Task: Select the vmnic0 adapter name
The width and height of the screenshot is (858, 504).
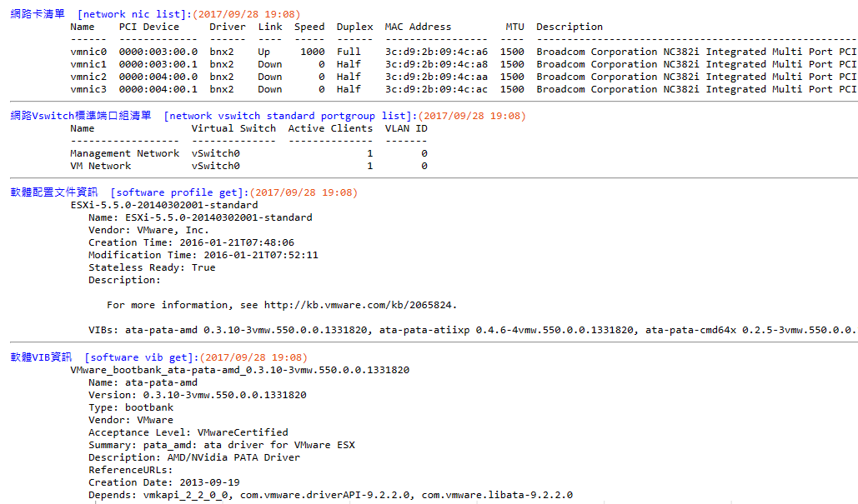Action: tap(88, 52)
